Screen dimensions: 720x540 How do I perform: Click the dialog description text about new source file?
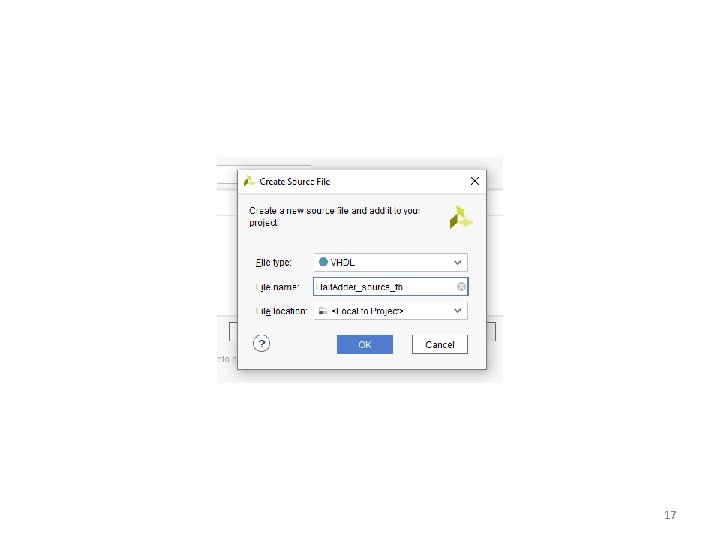[x=334, y=216]
